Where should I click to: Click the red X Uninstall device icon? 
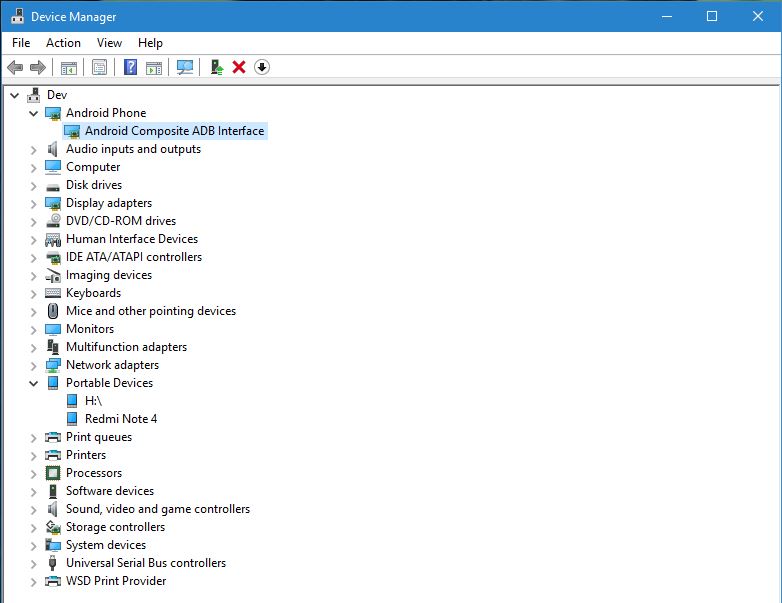click(x=239, y=67)
